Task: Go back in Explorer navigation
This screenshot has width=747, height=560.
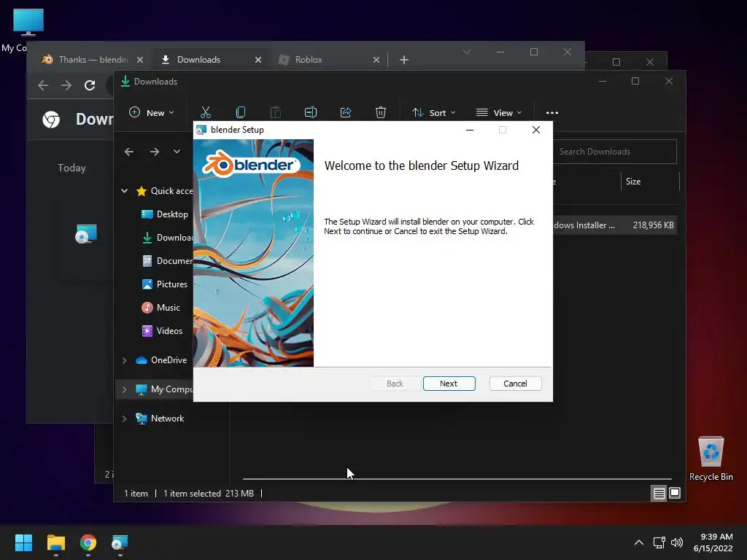Action: click(129, 152)
